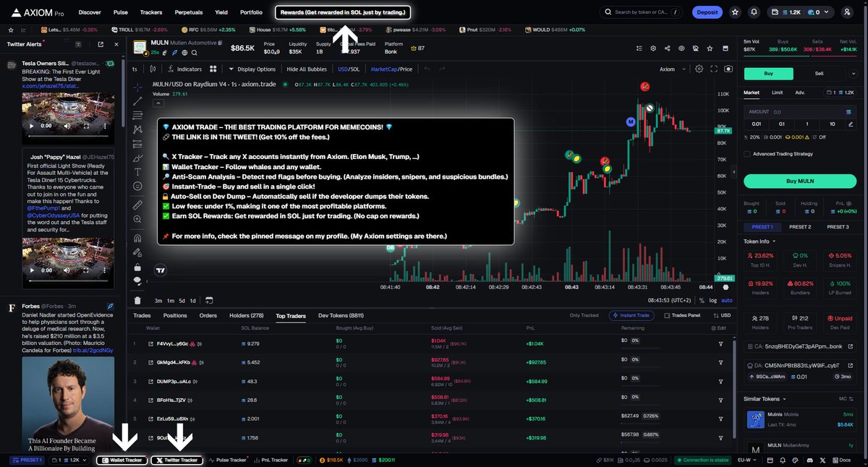Select the zoom-in chart tool

137,220
